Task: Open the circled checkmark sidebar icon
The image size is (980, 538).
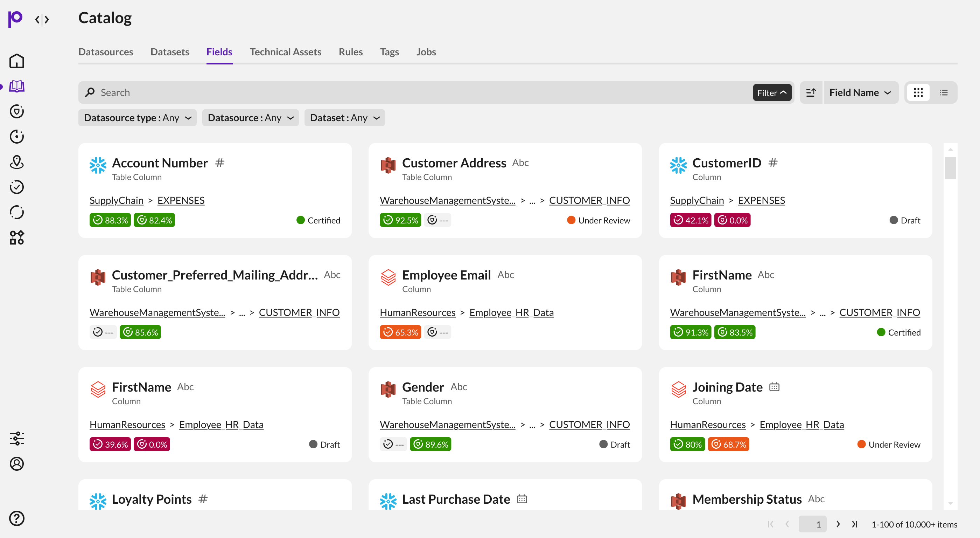Action: pos(17,187)
